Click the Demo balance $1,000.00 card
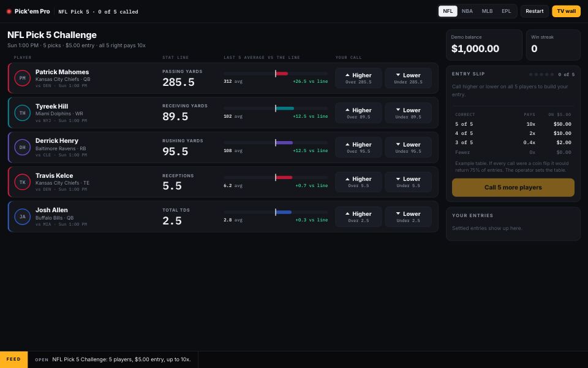 click(x=484, y=45)
